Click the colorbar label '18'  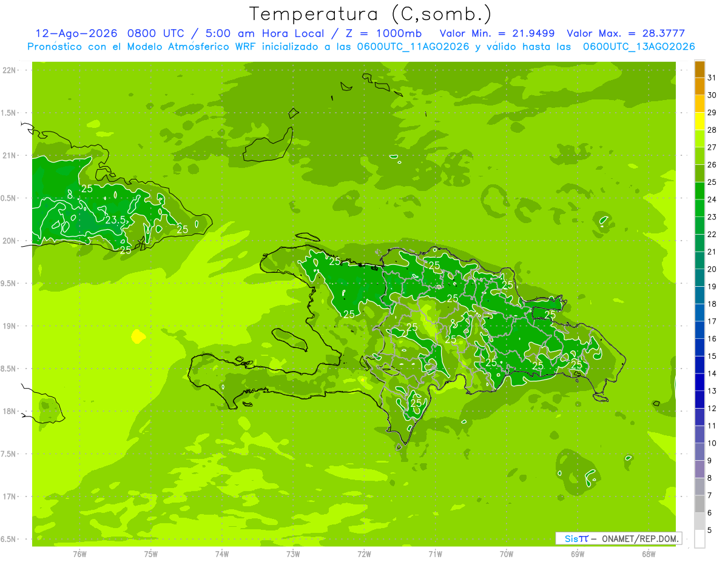[712, 304]
